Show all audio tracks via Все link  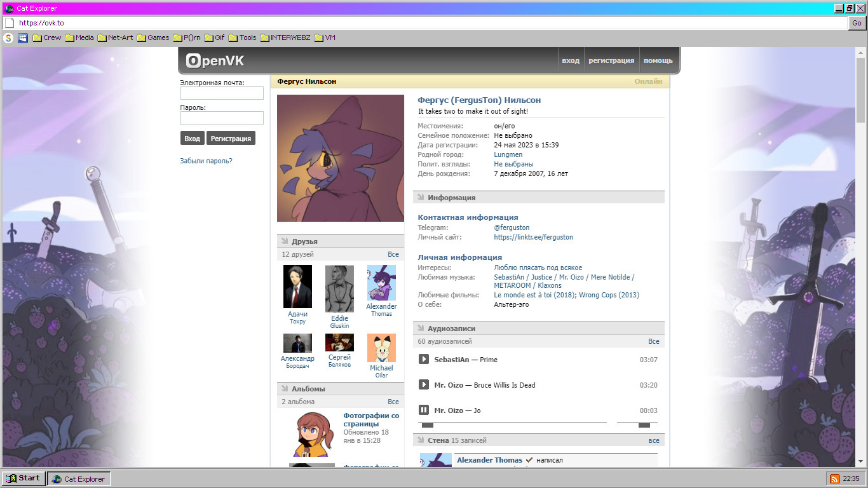tap(654, 341)
